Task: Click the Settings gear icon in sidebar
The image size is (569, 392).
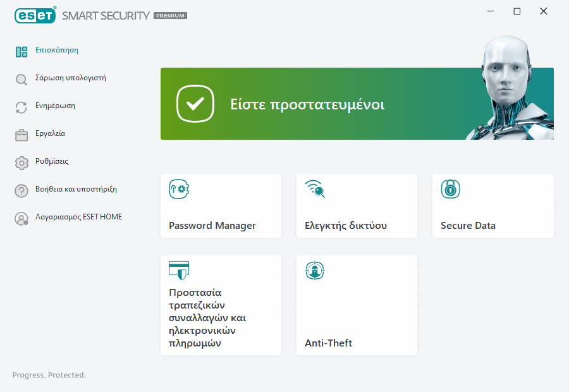Action: point(21,162)
